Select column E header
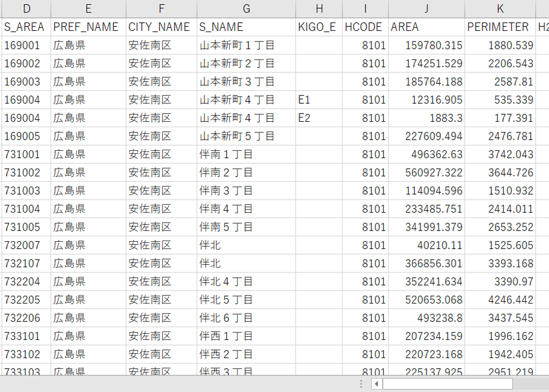 pyautogui.click(x=88, y=9)
